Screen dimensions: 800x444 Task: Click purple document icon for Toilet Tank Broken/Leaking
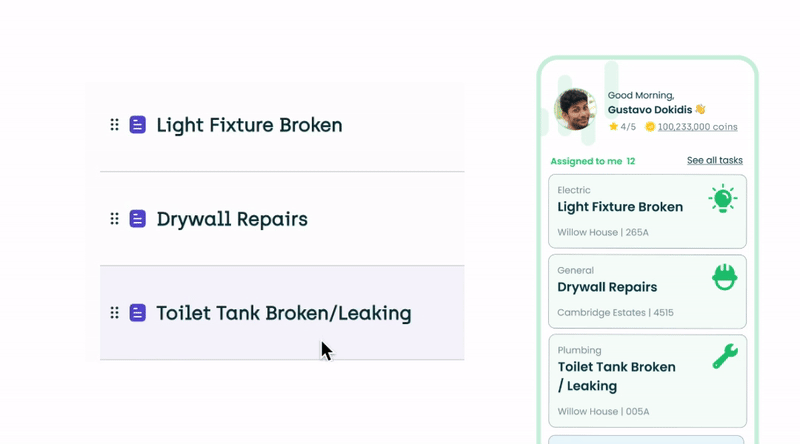(x=138, y=313)
